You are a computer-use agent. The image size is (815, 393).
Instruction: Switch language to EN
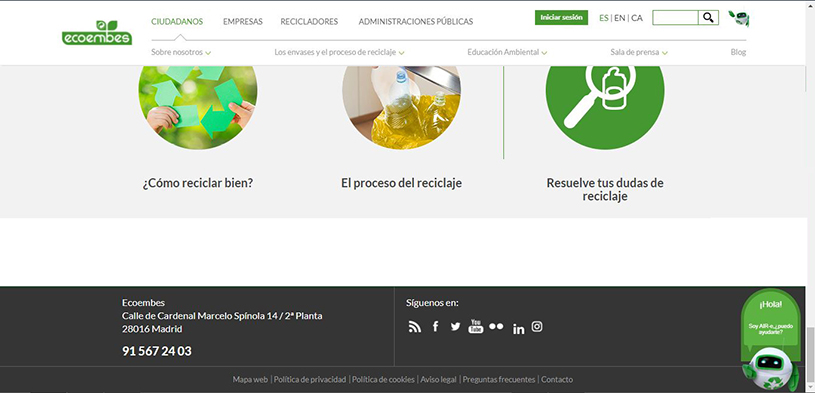coord(620,18)
